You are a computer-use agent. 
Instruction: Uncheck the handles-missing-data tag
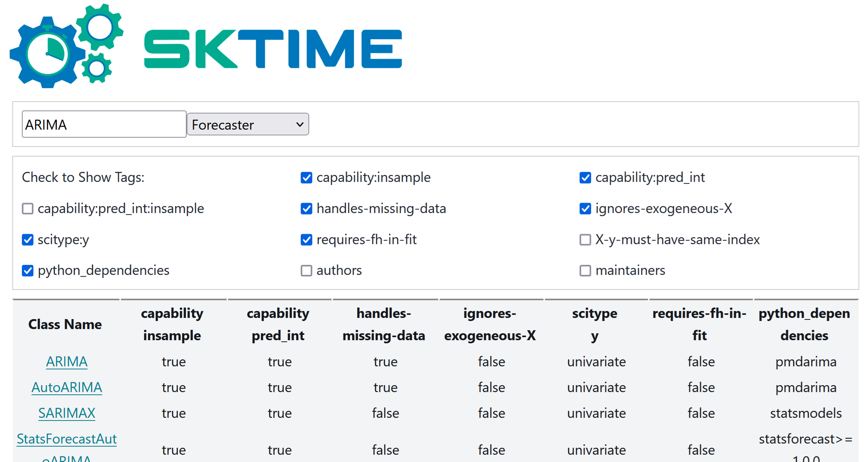[x=306, y=209]
